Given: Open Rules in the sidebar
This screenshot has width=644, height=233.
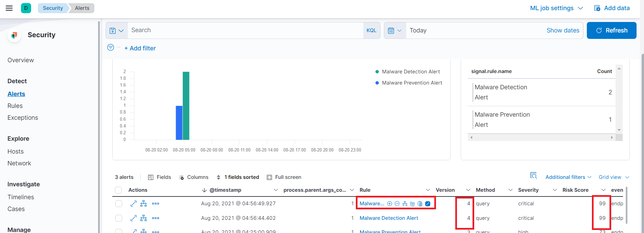Looking at the screenshot, I should pyautogui.click(x=15, y=106).
